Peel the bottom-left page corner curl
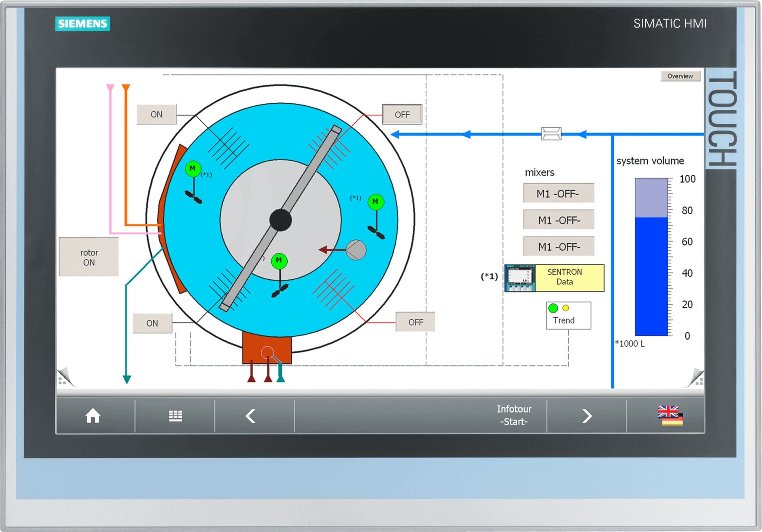 pyautogui.click(x=66, y=377)
